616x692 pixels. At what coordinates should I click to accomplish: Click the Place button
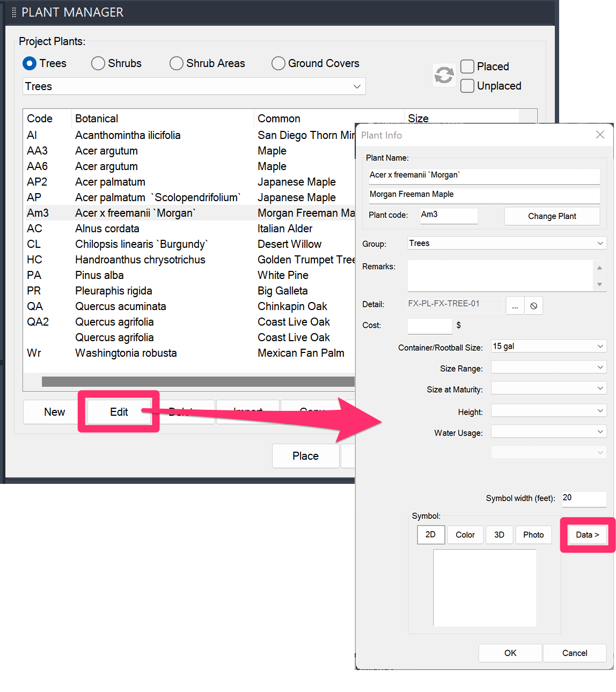click(305, 455)
